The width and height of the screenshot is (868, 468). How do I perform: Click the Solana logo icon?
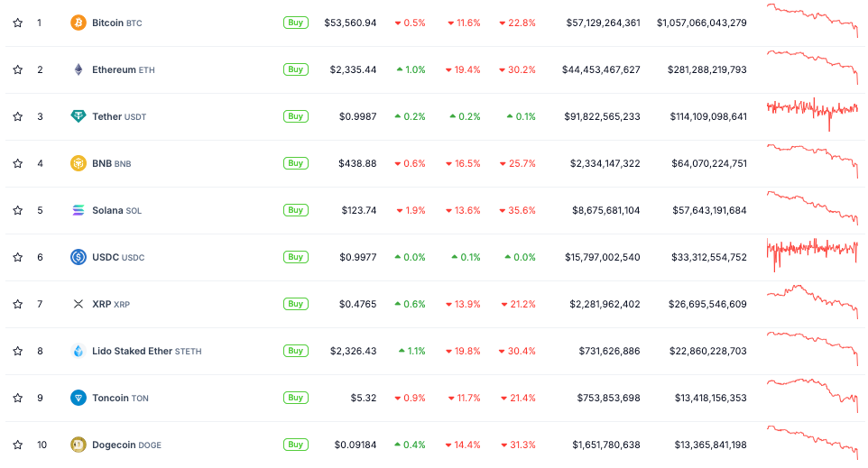78,210
